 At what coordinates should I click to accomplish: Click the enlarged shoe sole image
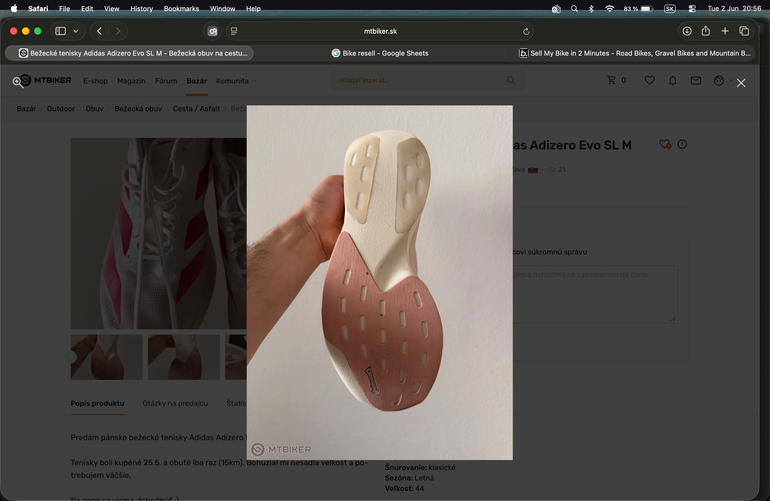coord(380,282)
